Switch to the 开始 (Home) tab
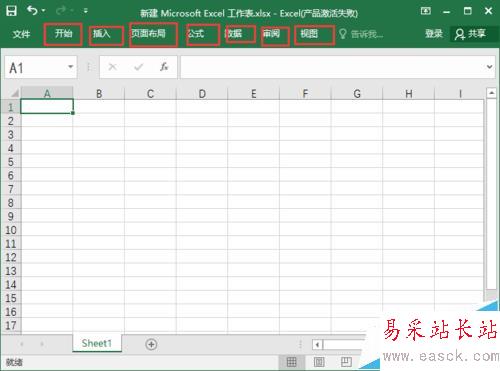 point(63,33)
